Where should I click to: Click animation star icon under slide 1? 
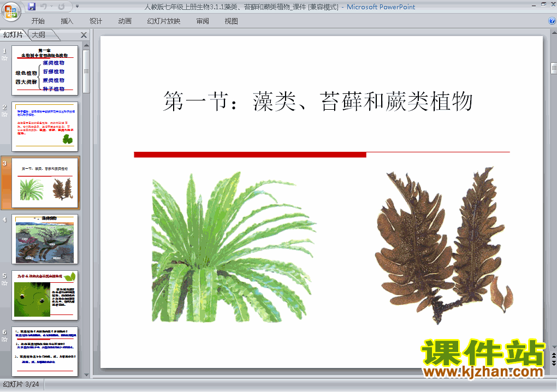click(x=4, y=58)
